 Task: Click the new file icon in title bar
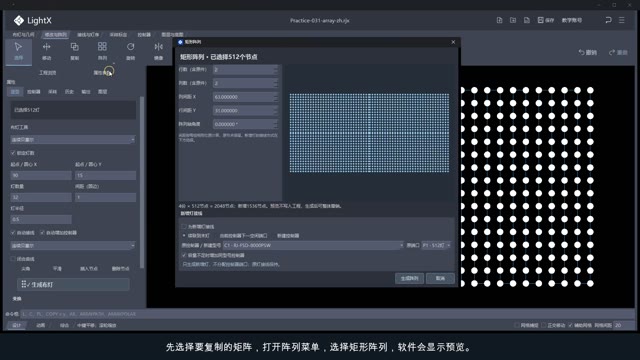coord(499,20)
